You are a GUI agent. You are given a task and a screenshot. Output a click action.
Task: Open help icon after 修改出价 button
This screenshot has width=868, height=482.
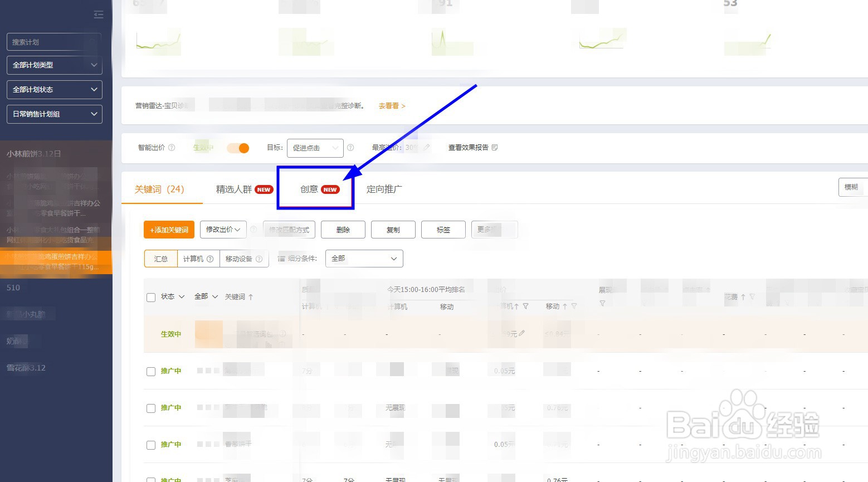[x=253, y=230]
